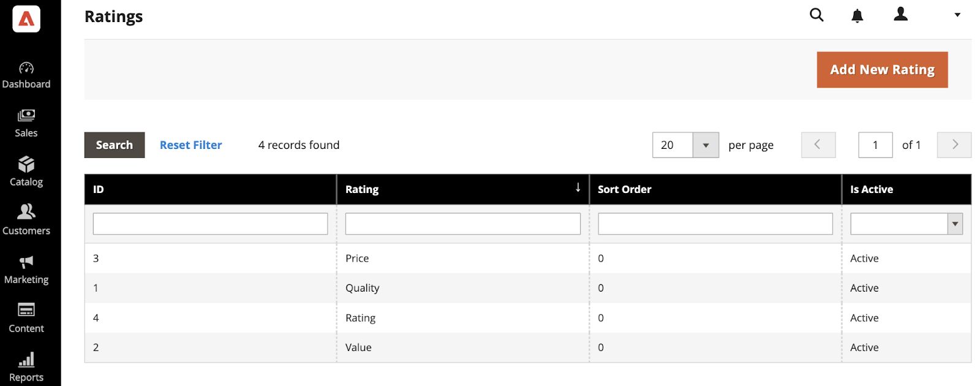Go to the next page arrow
This screenshot has width=980, height=386.
954,145
